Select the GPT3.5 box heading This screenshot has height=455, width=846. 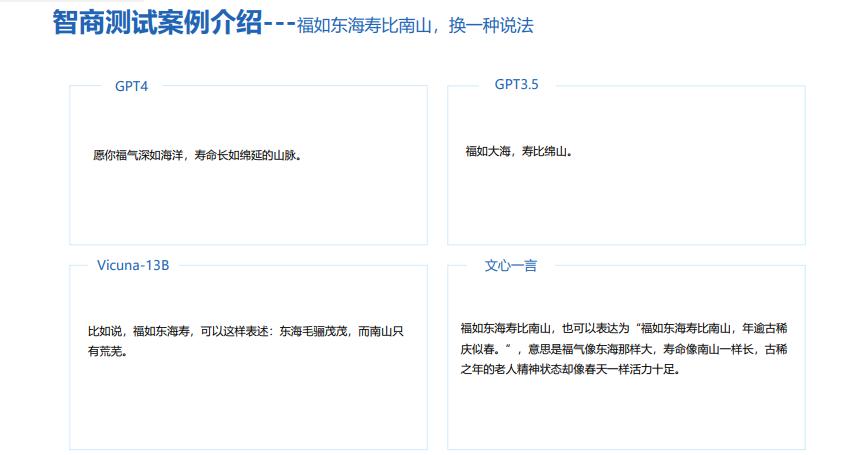516,84
